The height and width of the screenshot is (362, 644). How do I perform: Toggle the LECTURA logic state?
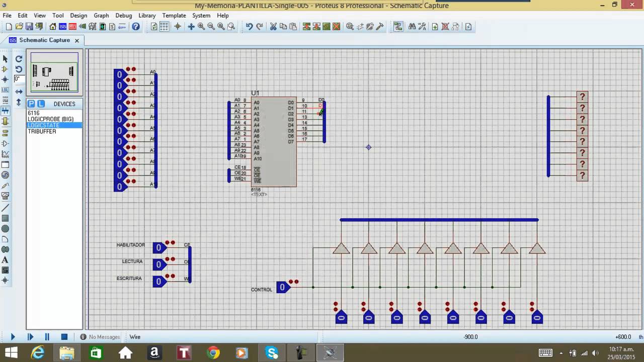click(x=159, y=264)
